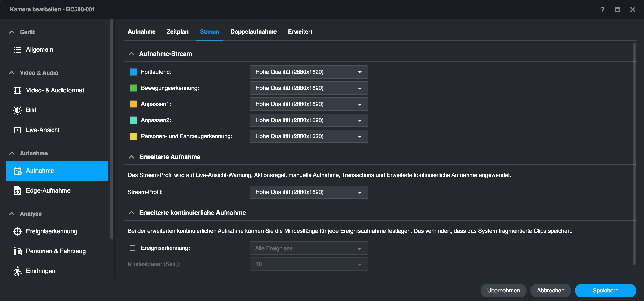Viewport: 644px width, 301px height.
Task: Click the Bild brightness icon
Action: click(x=17, y=110)
